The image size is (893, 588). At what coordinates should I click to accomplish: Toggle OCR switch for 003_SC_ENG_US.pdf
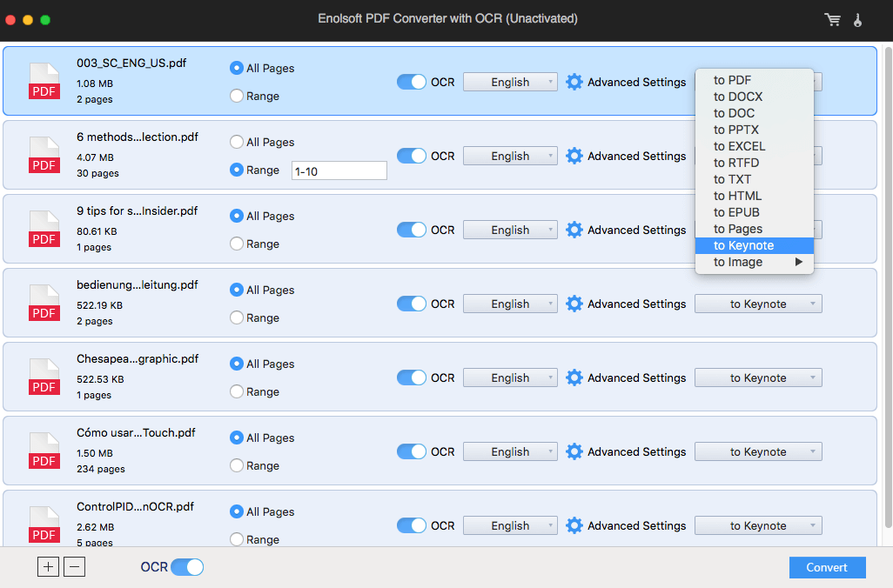(x=411, y=82)
